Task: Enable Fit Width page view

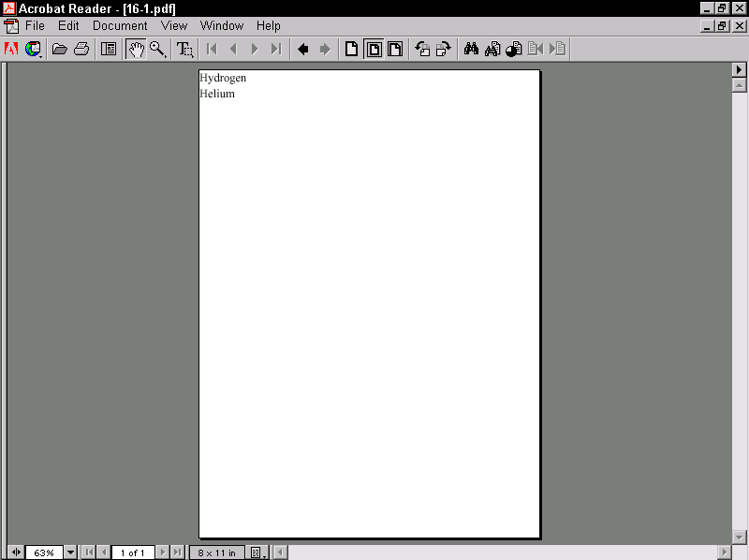Action: coord(395,50)
